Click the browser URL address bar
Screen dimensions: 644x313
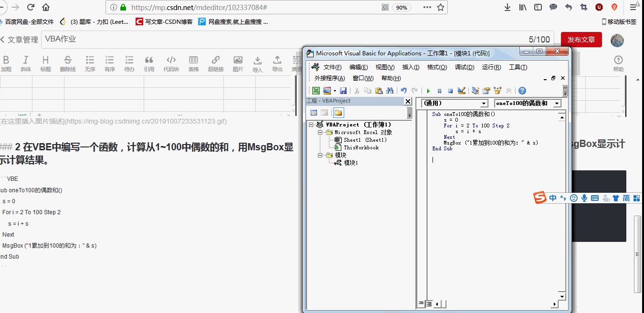click(277, 7)
